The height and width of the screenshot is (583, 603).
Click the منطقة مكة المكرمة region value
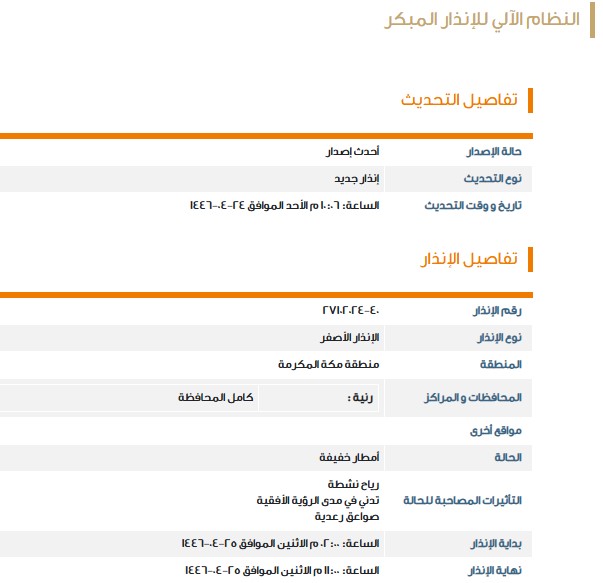[330, 364]
